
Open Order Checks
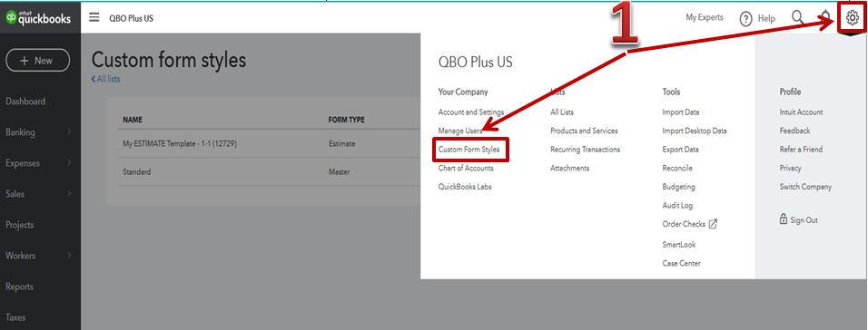(x=684, y=224)
